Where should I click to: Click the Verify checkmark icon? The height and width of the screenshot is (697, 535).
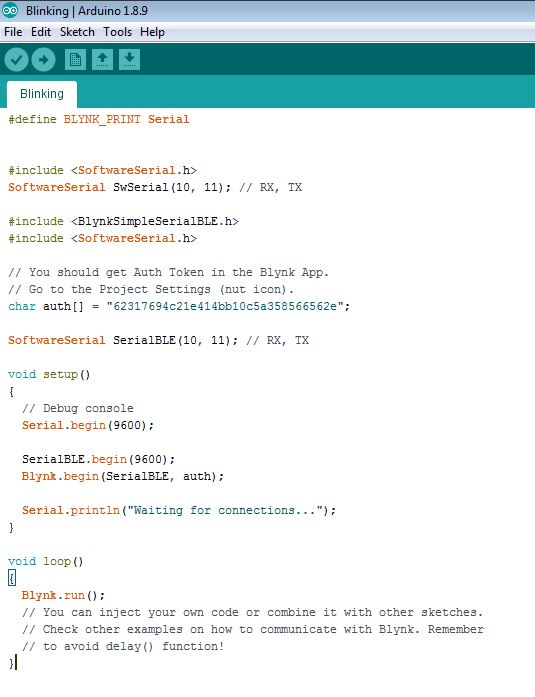[x=16, y=60]
